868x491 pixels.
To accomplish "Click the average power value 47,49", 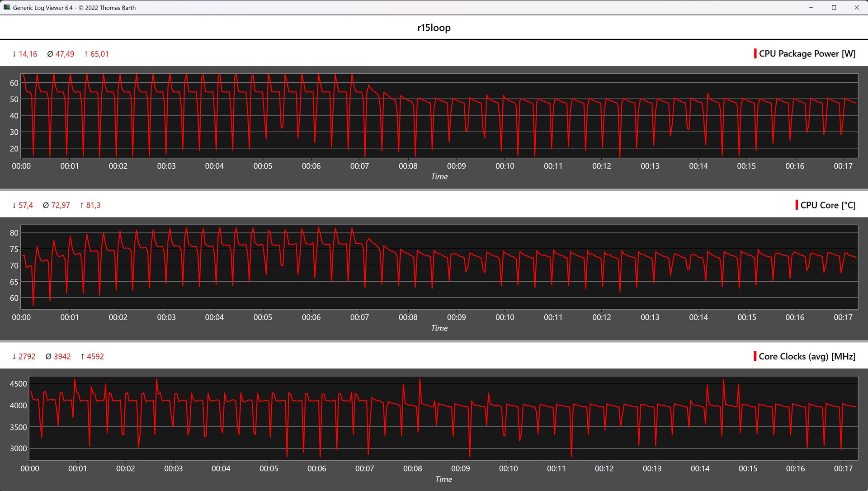I will [65, 54].
